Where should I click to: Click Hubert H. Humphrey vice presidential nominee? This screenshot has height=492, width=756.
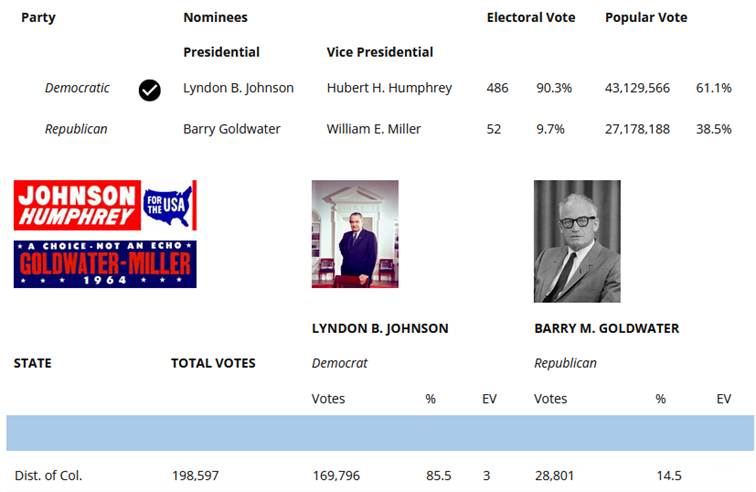tap(389, 88)
